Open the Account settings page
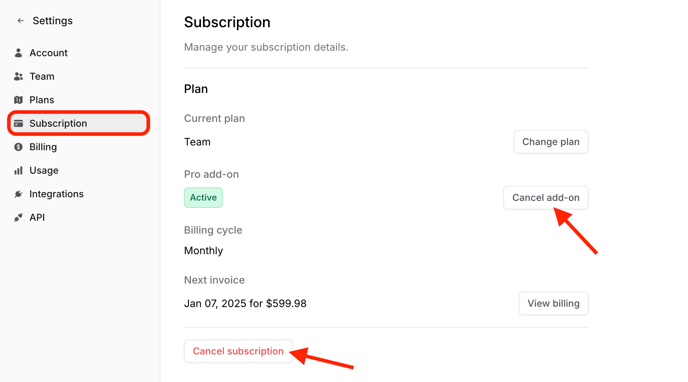Image resolution: width=688 pixels, height=382 pixels. (48, 53)
